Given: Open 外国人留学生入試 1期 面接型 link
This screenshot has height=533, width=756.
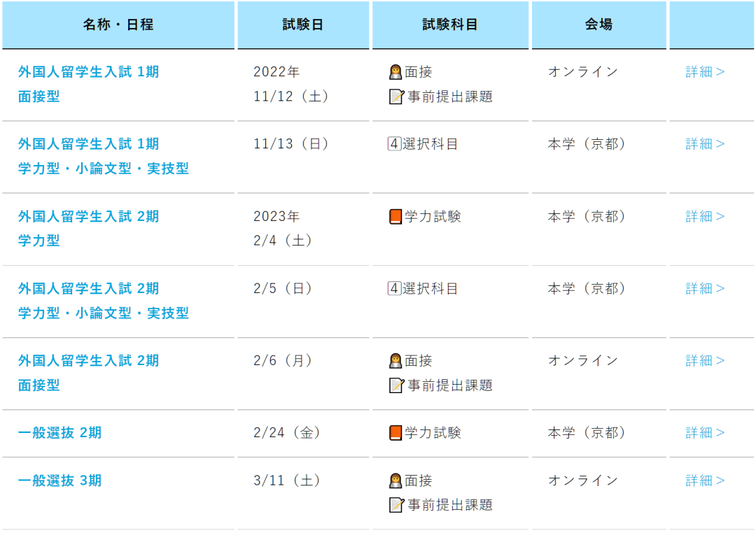Looking at the screenshot, I should click(x=88, y=84).
